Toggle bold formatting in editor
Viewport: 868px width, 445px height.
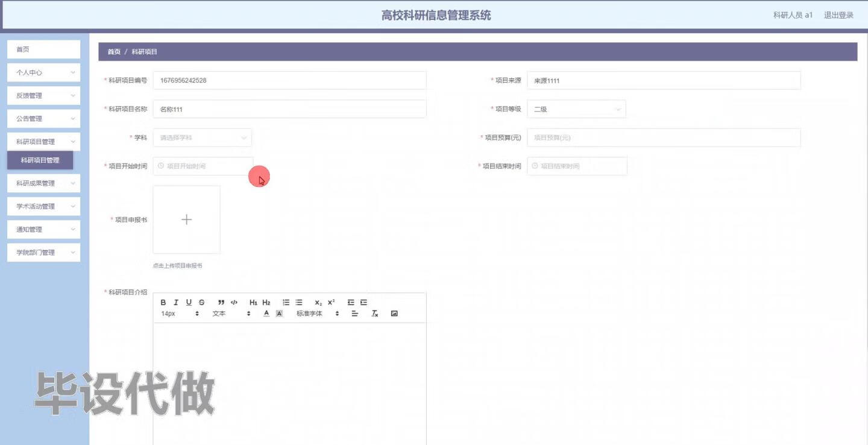click(x=163, y=302)
